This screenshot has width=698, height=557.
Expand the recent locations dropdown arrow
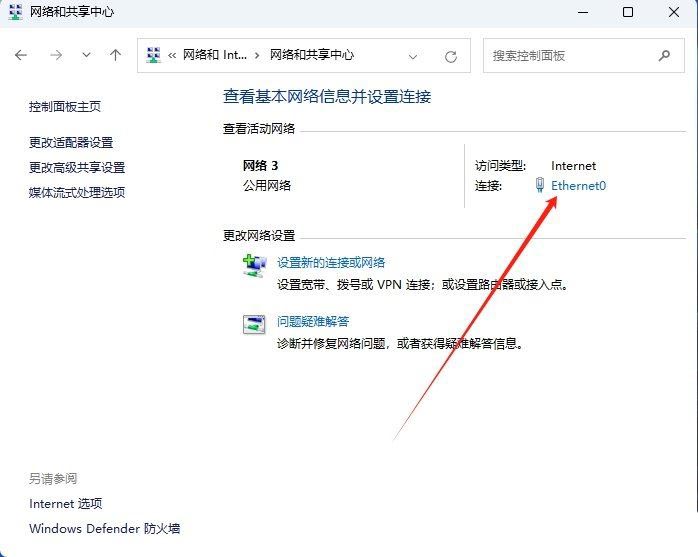coord(86,56)
